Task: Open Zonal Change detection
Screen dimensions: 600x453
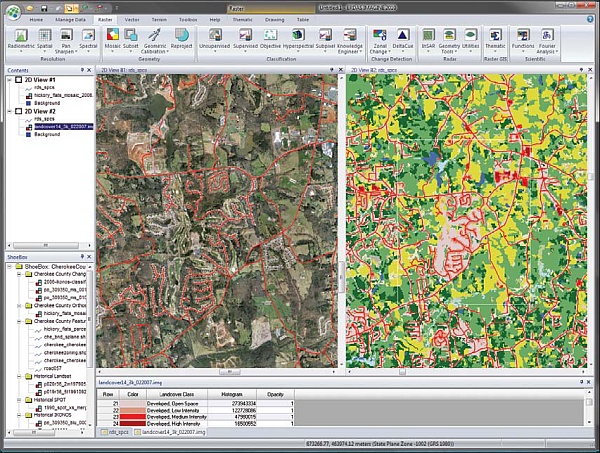Action: point(380,41)
